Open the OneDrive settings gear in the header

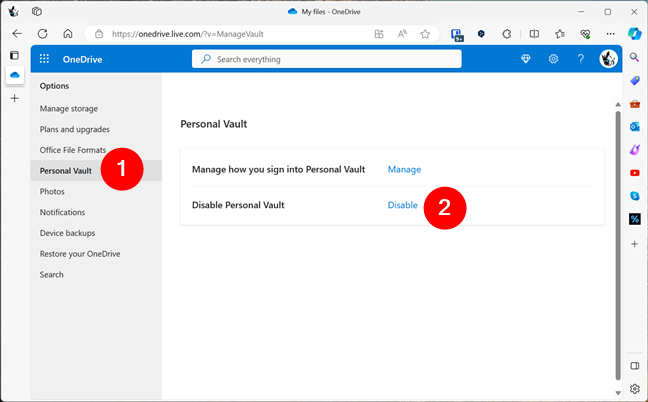click(x=553, y=59)
